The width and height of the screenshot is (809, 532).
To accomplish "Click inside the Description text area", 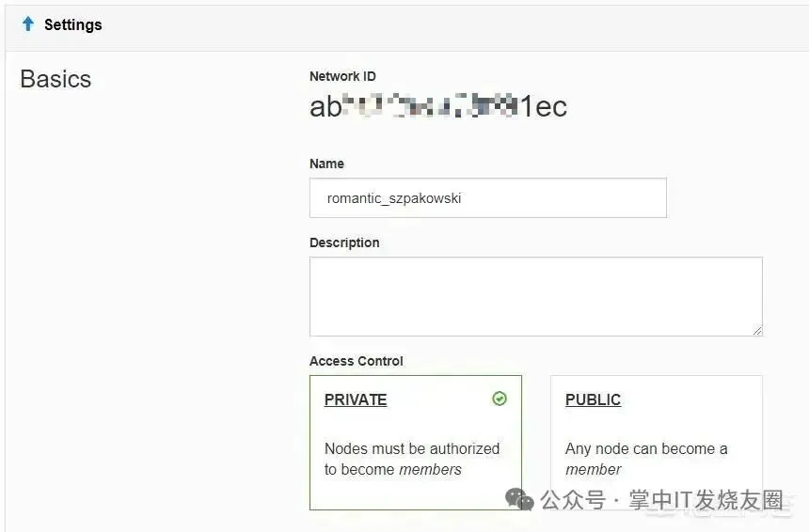I will pyautogui.click(x=534, y=296).
